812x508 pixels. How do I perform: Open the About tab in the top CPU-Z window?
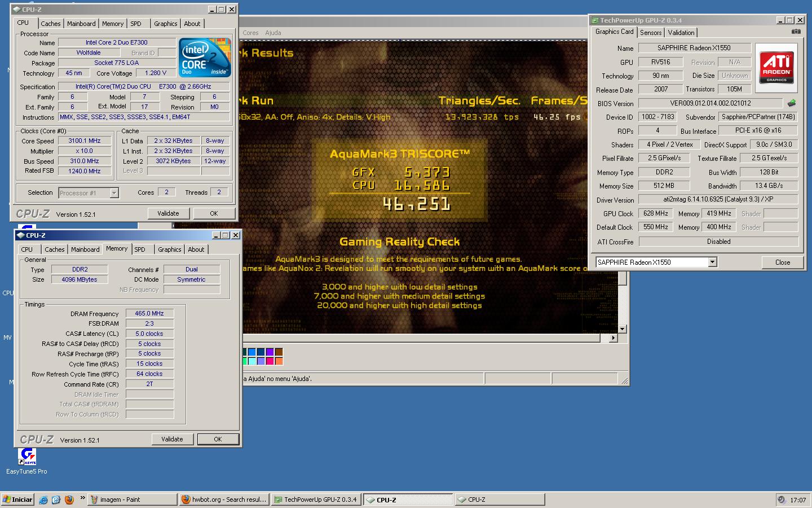click(x=192, y=24)
